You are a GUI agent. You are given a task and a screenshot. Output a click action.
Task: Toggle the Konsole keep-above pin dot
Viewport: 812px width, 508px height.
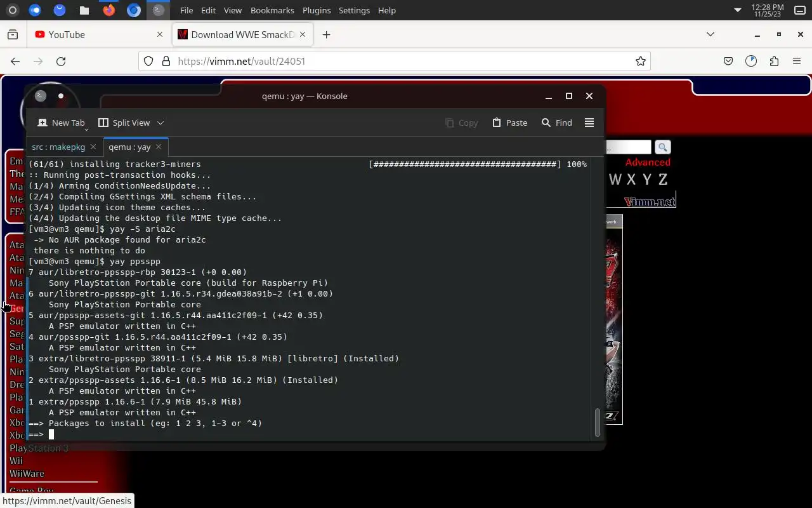(61, 96)
